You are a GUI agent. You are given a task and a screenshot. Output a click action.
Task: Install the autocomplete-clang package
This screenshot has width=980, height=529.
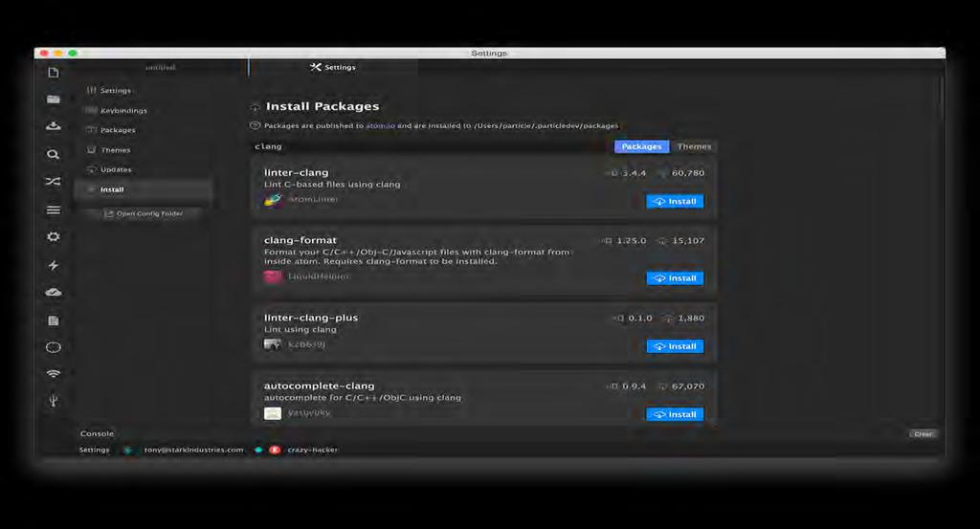click(675, 414)
